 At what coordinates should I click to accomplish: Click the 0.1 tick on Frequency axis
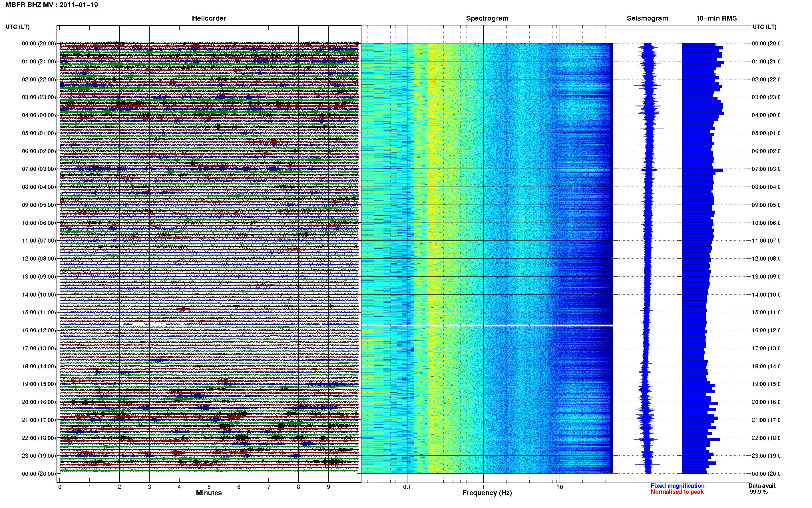click(407, 487)
